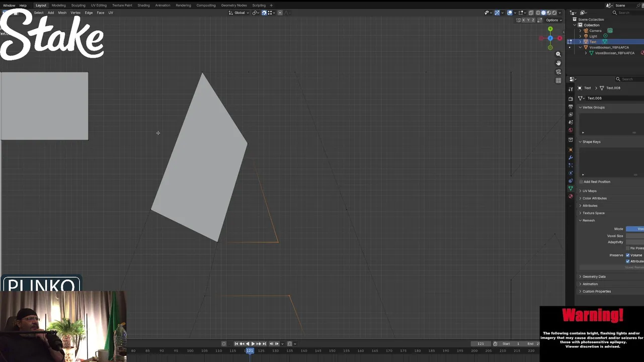Screen dimensions: 644x362
Task: Click the Voxel remesh mode button
Action: point(635,229)
